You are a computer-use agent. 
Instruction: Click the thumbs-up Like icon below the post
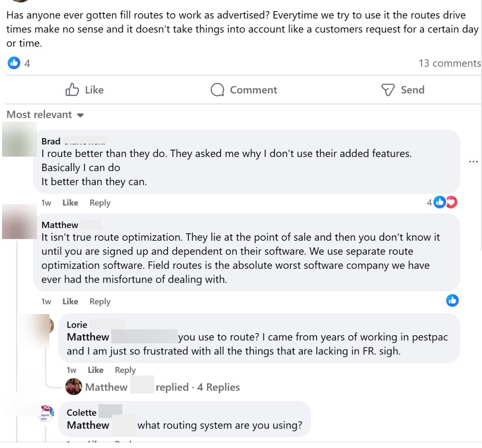tap(73, 89)
